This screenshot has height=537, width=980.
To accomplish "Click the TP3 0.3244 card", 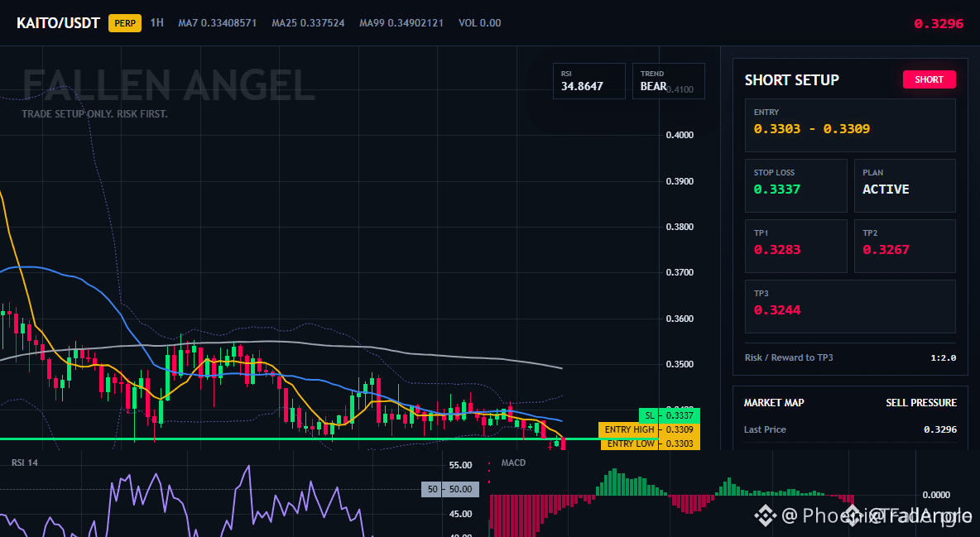I will (850, 306).
